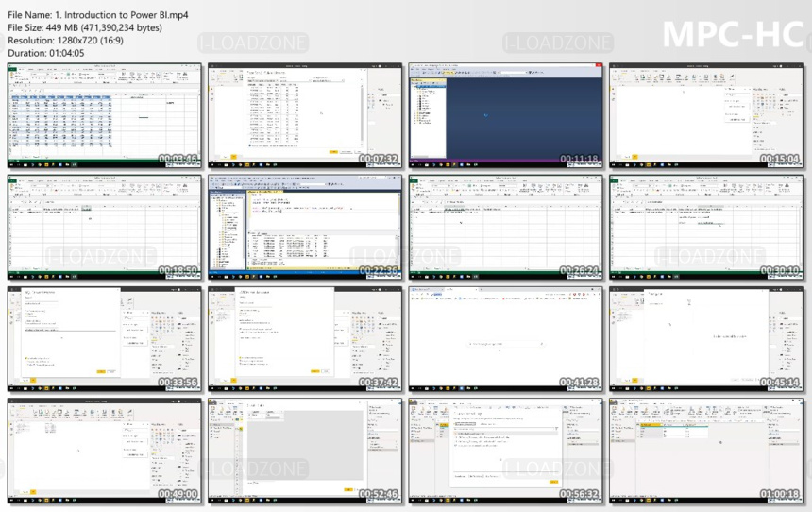Click the SQL query frame at 00:22:36
Image resolution: width=812 pixels, height=512 pixels.
[x=305, y=228]
